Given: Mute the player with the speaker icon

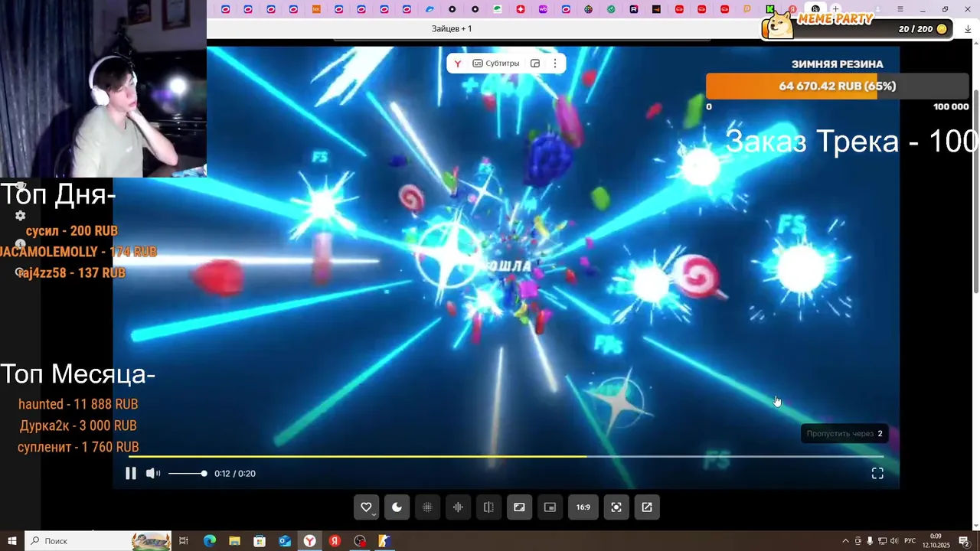Looking at the screenshot, I should [153, 474].
